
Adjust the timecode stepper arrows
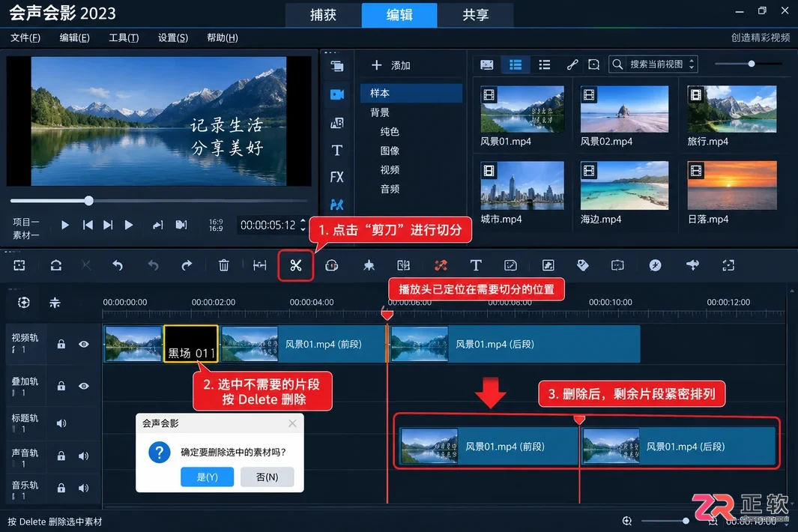[303, 225]
